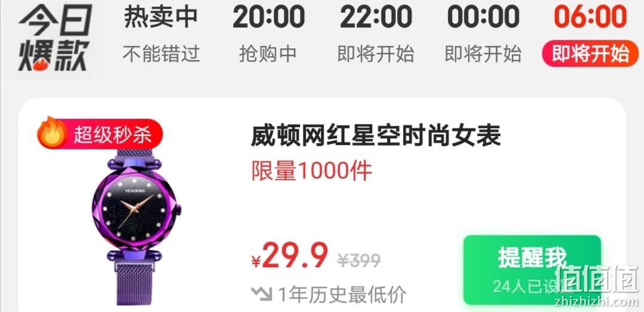The image size is (644, 312).
Task: Tap the flame icon on 超级秒杀 badge
Action: [x=52, y=132]
